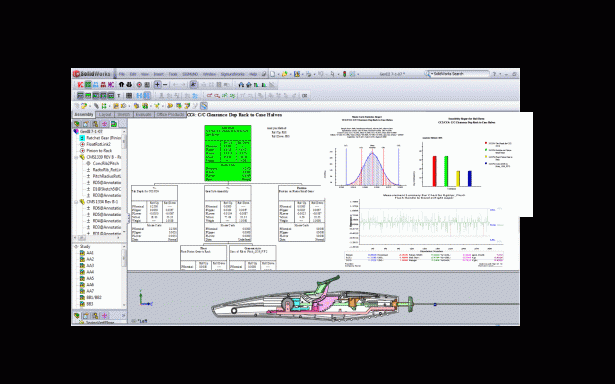The height and width of the screenshot is (384, 615).
Task: Open the File menu
Action: [122, 74]
